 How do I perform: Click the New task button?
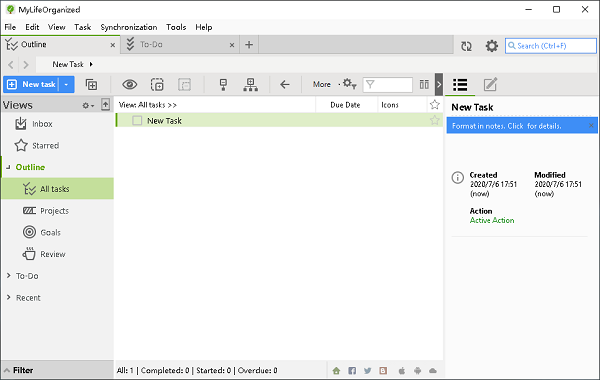click(x=31, y=84)
